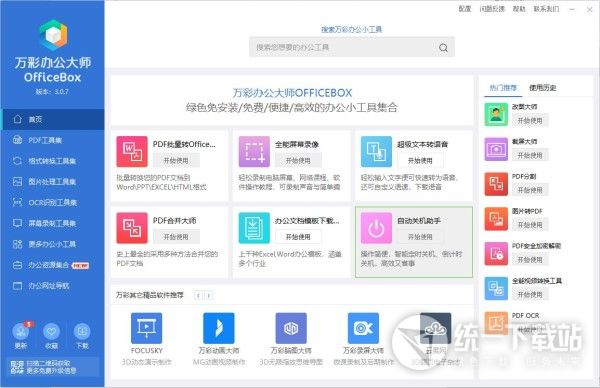Open 问题反馈 in top bar
The width and height of the screenshot is (600, 388).
pos(492,9)
